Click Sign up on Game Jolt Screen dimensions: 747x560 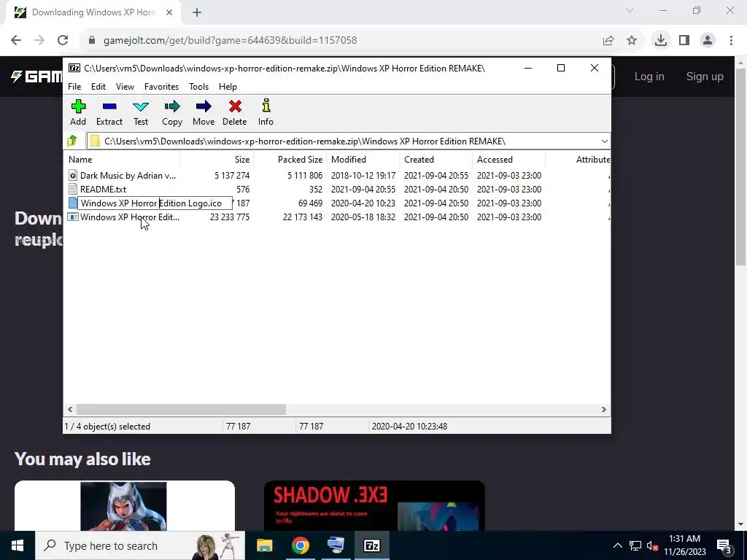705,77
